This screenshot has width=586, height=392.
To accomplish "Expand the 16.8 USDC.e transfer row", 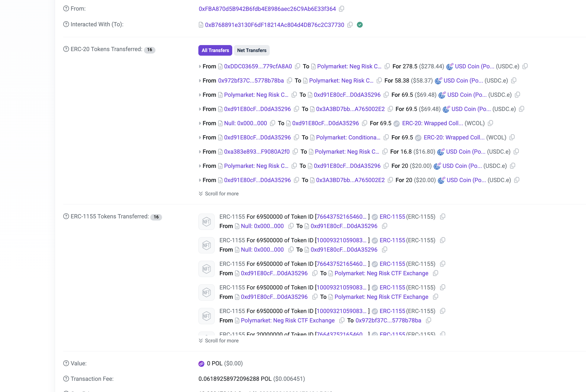I will coord(200,152).
